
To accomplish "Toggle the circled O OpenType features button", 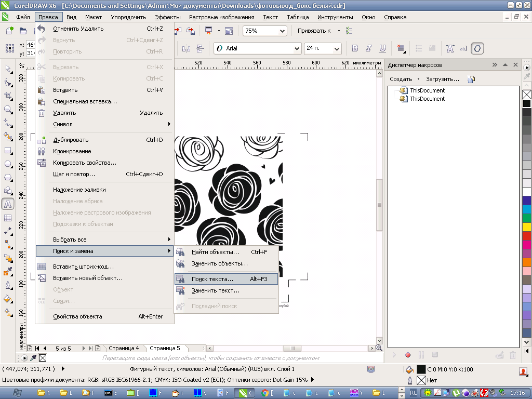I will (477, 48).
